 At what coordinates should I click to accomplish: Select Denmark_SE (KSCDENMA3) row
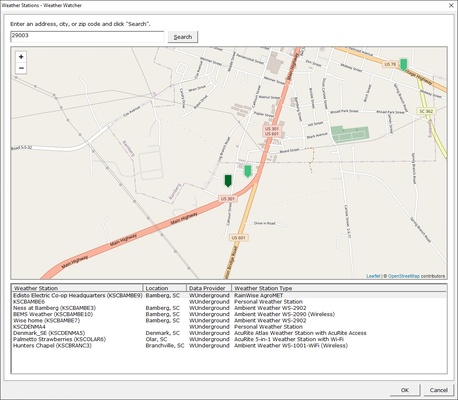[x=229, y=333]
